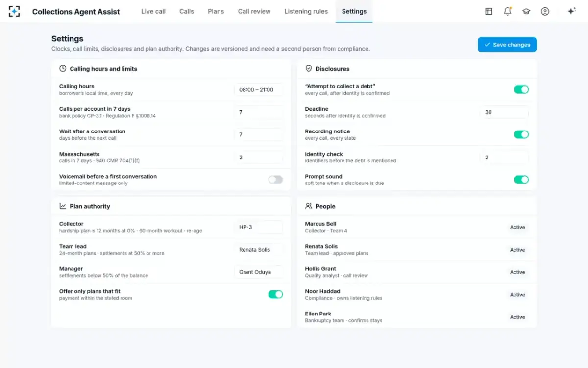The height and width of the screenshot is (368, 588).
Task: Select the Settings tab
Action: coord(354,11)
